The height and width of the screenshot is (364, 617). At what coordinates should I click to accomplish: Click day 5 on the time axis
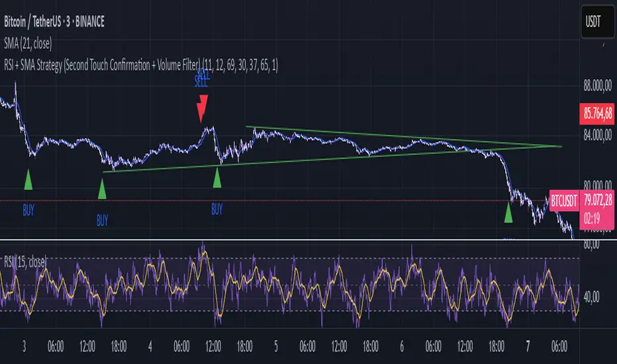click(276, 346)
